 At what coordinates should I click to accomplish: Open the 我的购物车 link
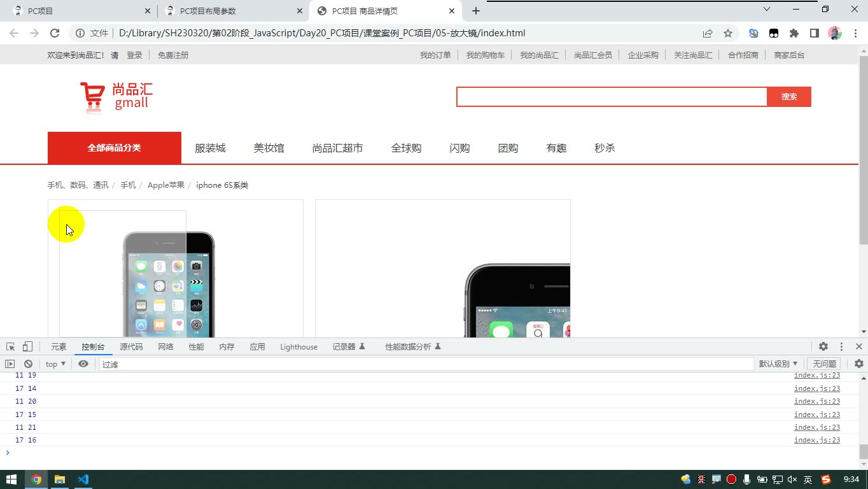tap(486, 55)
